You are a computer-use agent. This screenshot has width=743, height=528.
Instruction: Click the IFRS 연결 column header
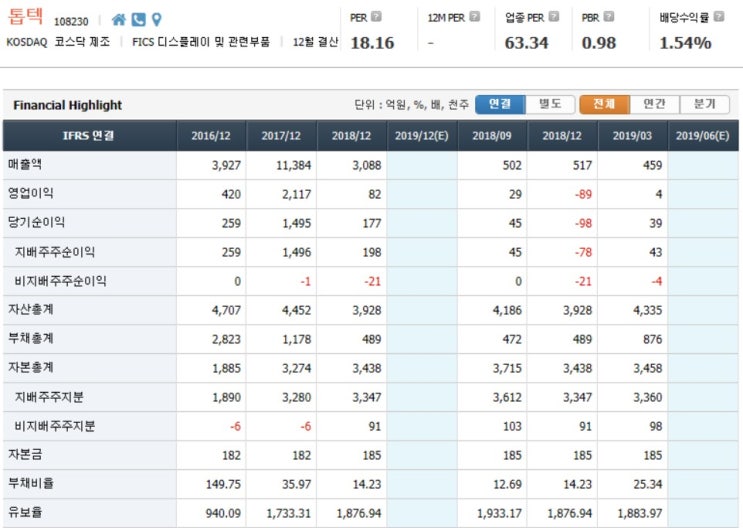coord(89,136)
